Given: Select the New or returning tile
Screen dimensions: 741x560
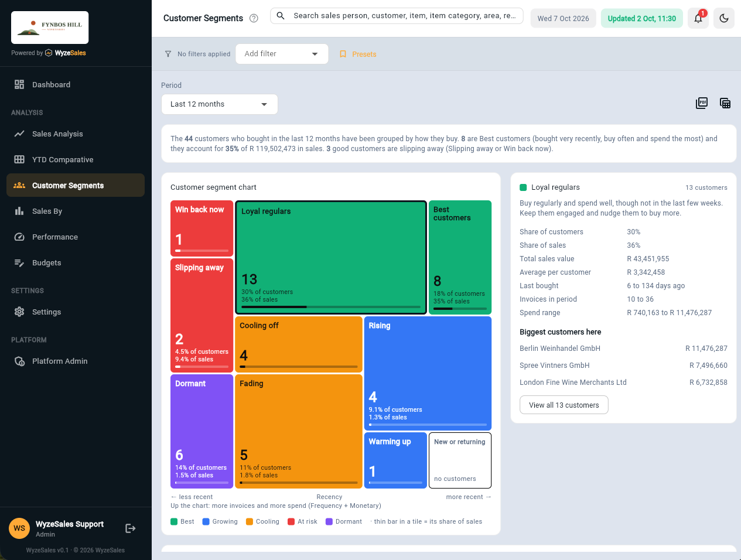Looking at the screenshot, I should pos(460,460).
